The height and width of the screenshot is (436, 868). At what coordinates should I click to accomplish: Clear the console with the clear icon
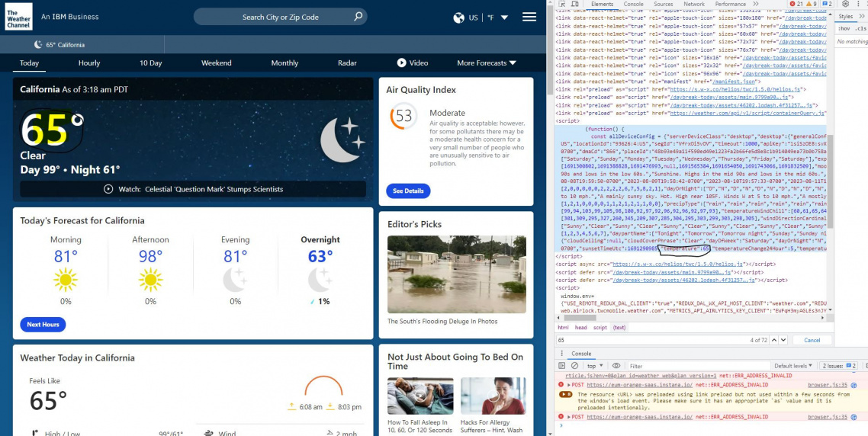574,366
